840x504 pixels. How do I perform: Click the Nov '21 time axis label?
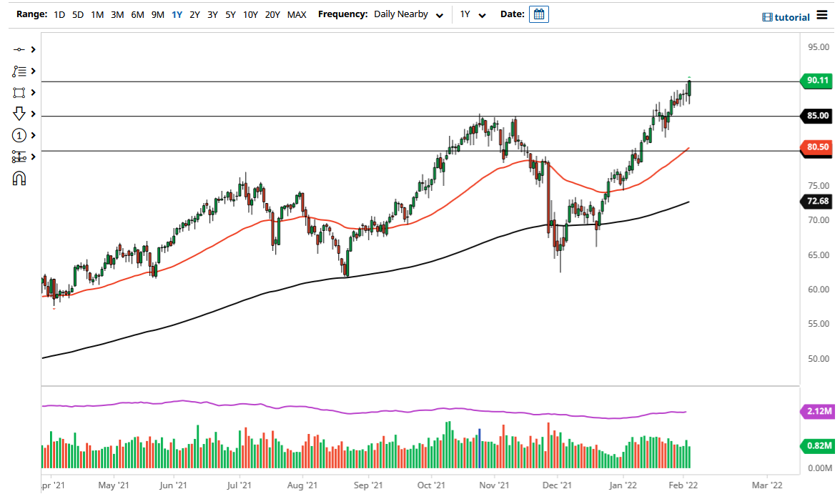494,485
